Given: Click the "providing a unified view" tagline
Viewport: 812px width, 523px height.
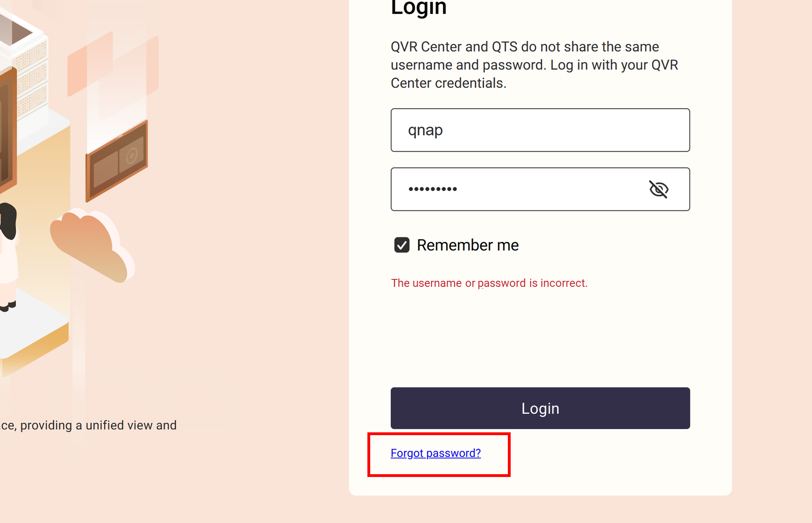Looking at the screenshot, I should click(88, 425).
